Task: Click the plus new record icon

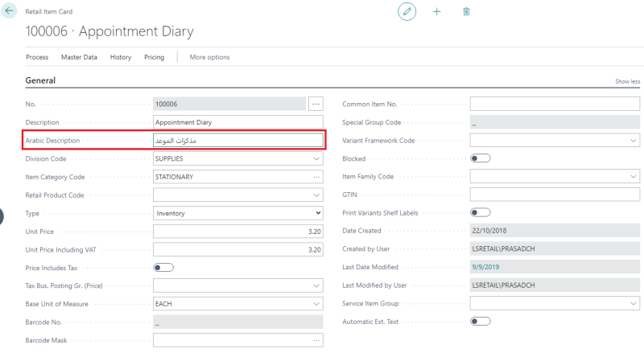Action: pos(436,11)
